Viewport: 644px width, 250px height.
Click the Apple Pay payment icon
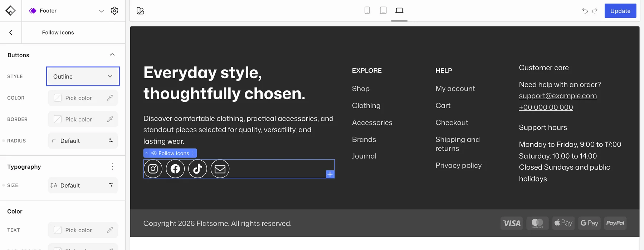coord(563,223)
